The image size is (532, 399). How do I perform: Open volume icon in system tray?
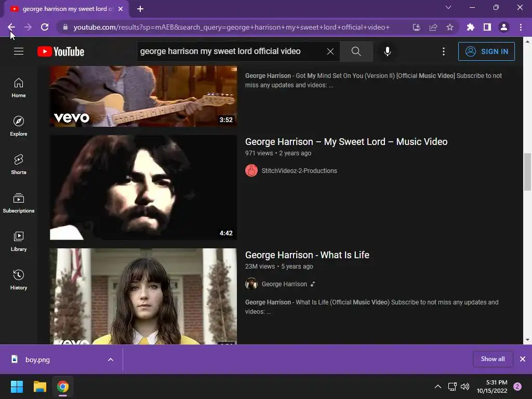pyautogui.click(x=465, y=387)
